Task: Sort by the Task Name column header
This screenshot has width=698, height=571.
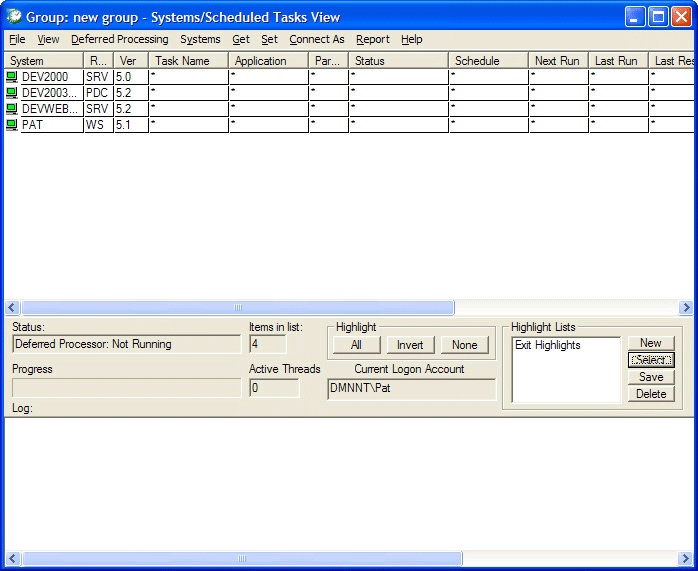Action: point(189,61)
